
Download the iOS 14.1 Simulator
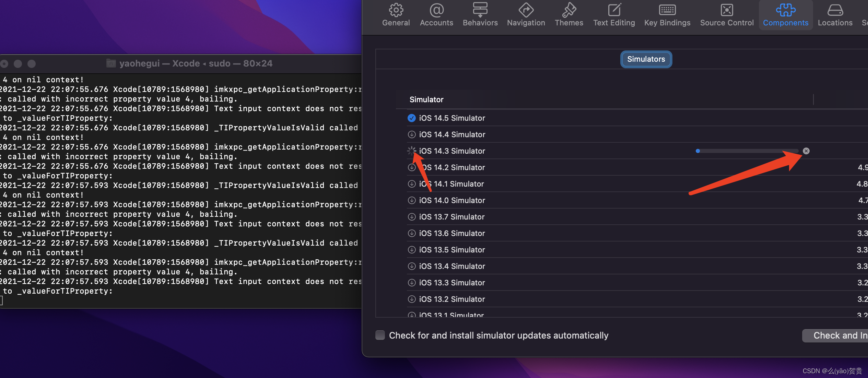412,184
